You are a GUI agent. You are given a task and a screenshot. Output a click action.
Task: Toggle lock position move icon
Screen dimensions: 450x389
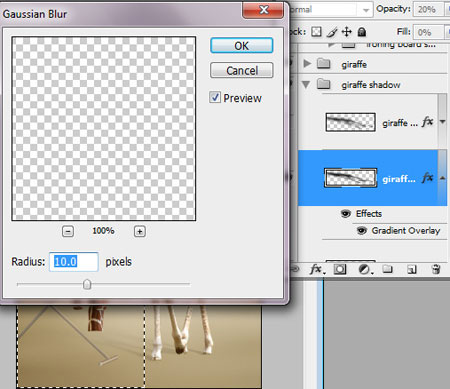coord(347,32)
